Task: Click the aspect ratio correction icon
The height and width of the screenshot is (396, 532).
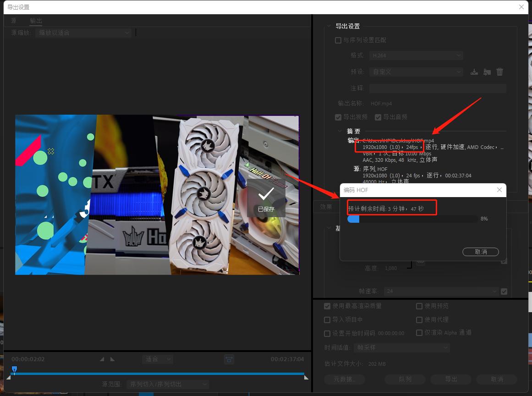Action: 229,359
